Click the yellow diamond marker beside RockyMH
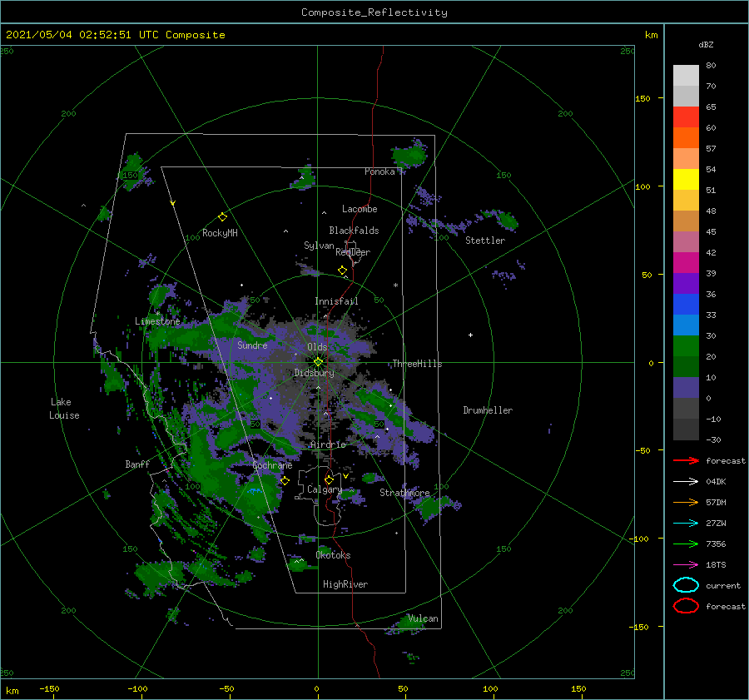The width and height of the screenshot is (749, 700). [222, 217]
